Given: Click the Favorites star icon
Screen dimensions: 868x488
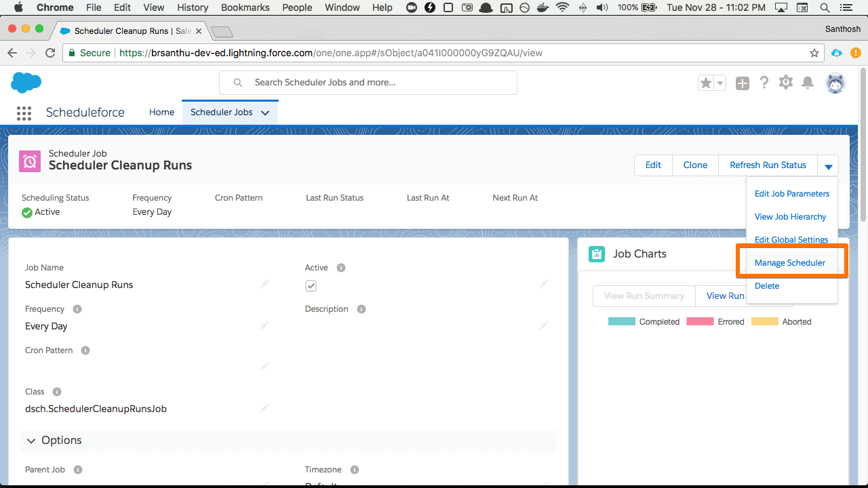Looking at the screenshot, I should [706, 83].
